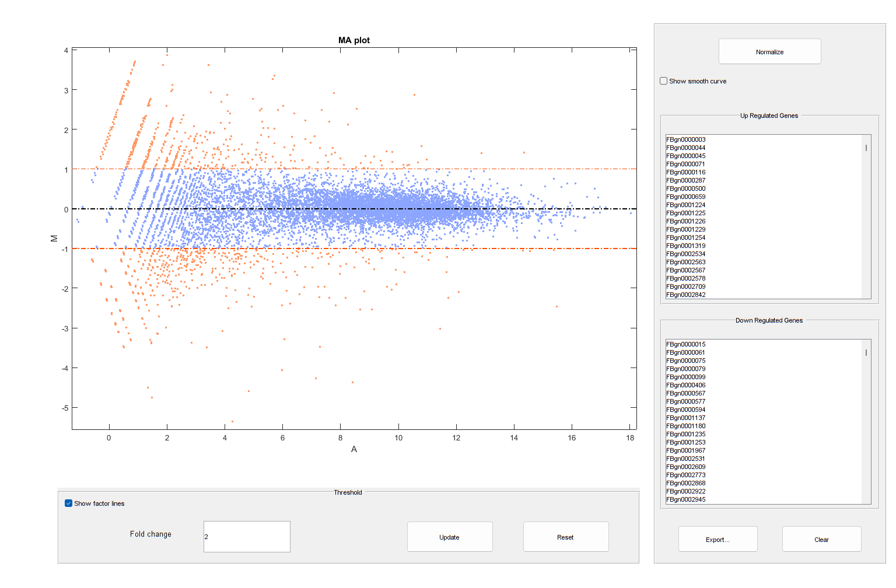
Task: Click the Up Regulated Genes list scrollbar
Action: coord(866,217)
